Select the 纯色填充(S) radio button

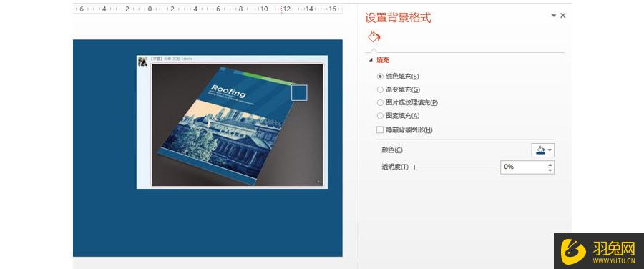coord(380,77)
